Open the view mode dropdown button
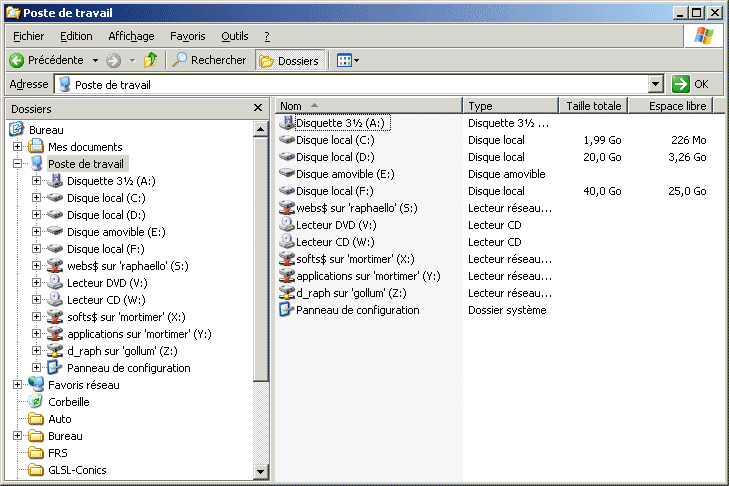Screen dimensions: 729x486 348,61
